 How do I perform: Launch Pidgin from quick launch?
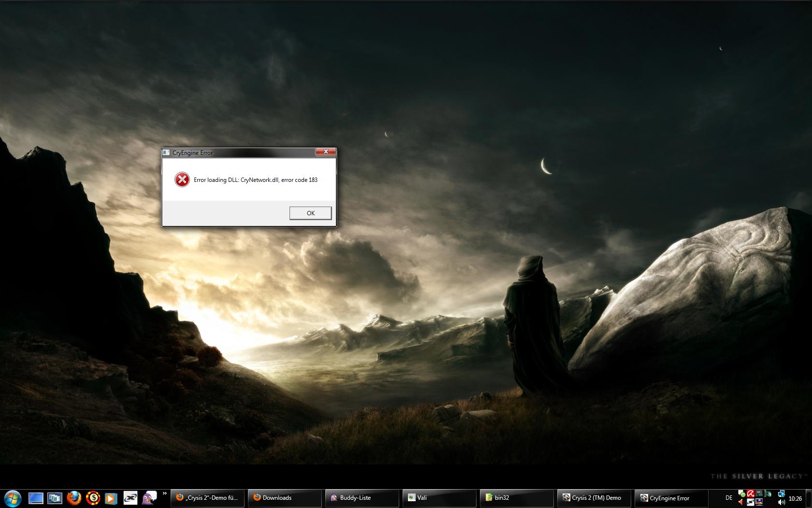[150, 498]
